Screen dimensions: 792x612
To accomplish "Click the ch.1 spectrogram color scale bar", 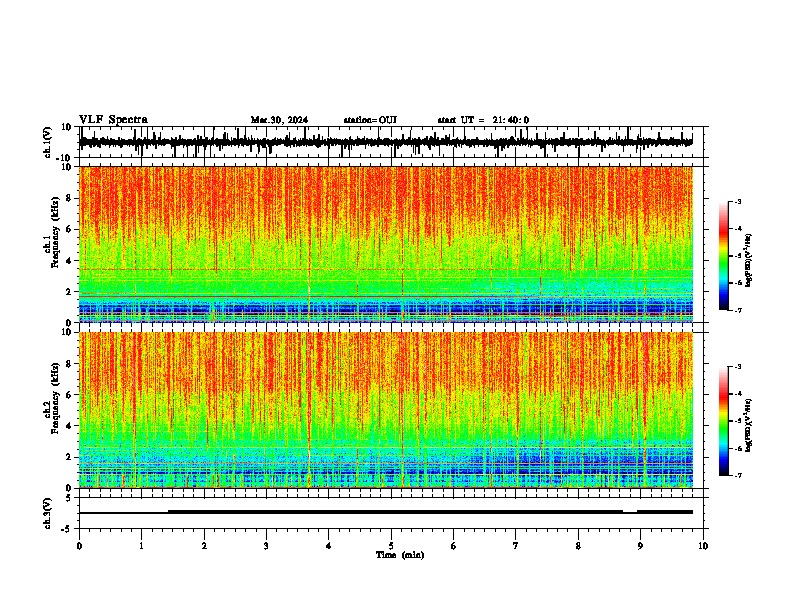I will [723, 256].
